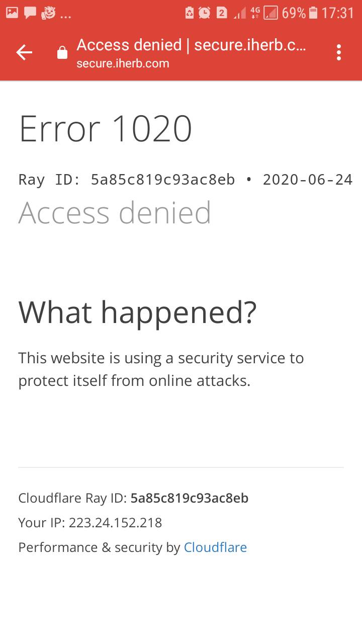The image size is (362, 644).
Task: Tap the gallery image notification icon
Action: pos(12,13)
